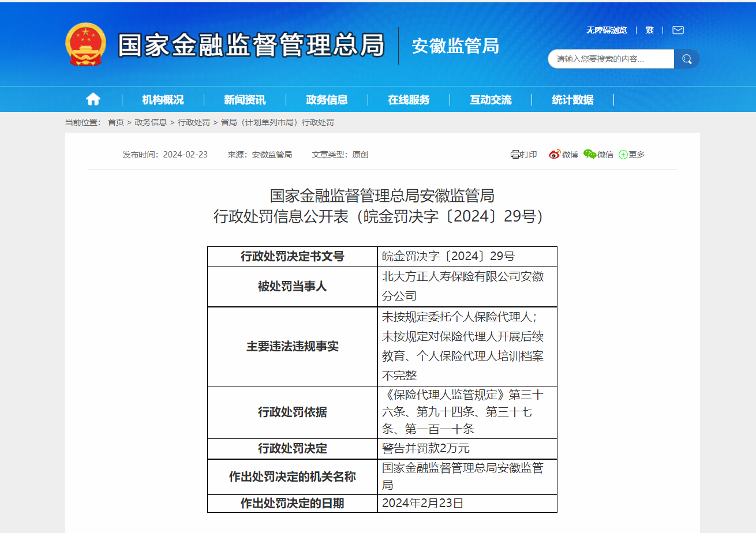Click the national emblem logo
This screenshot has width=756, height=533.
pos(85,45)
